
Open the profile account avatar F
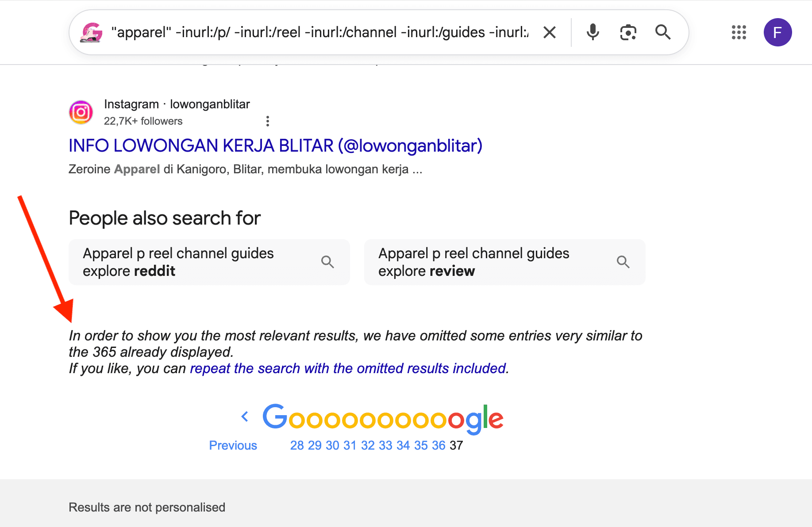(777, 32)
